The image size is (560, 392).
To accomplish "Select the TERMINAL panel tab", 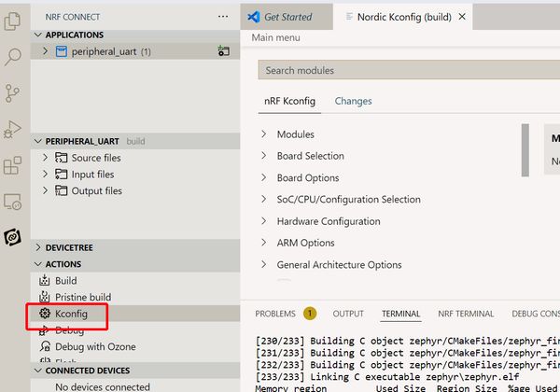I will click(x=400, y=314).
